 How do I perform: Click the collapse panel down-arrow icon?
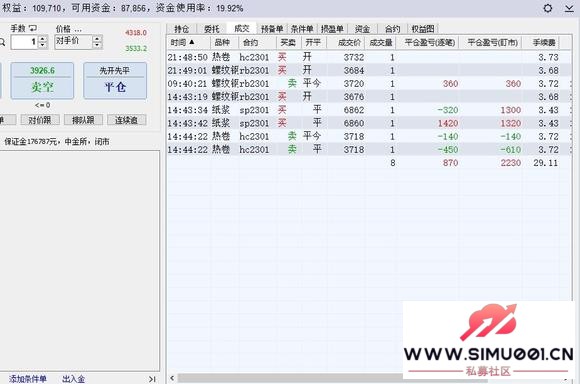coord(569,8)
